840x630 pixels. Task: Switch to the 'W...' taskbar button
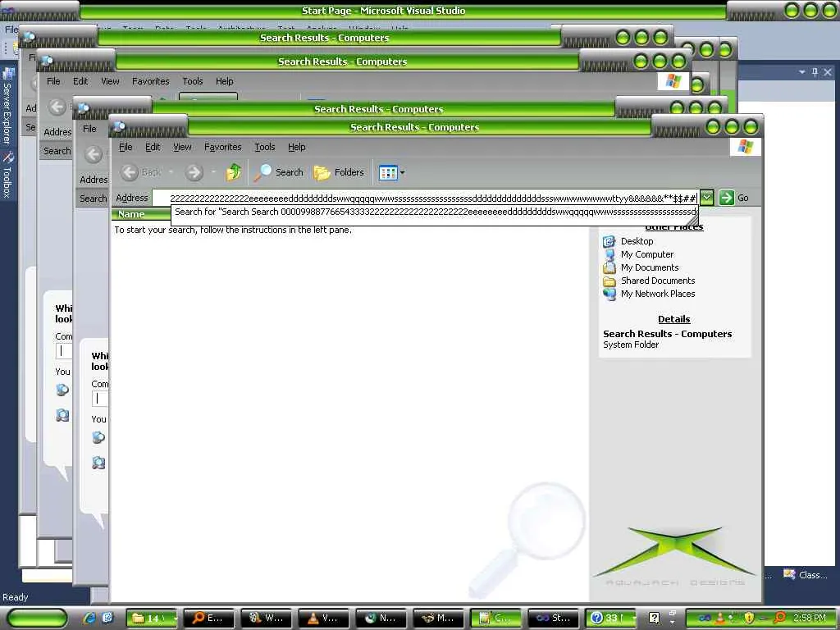pos(267,619)
